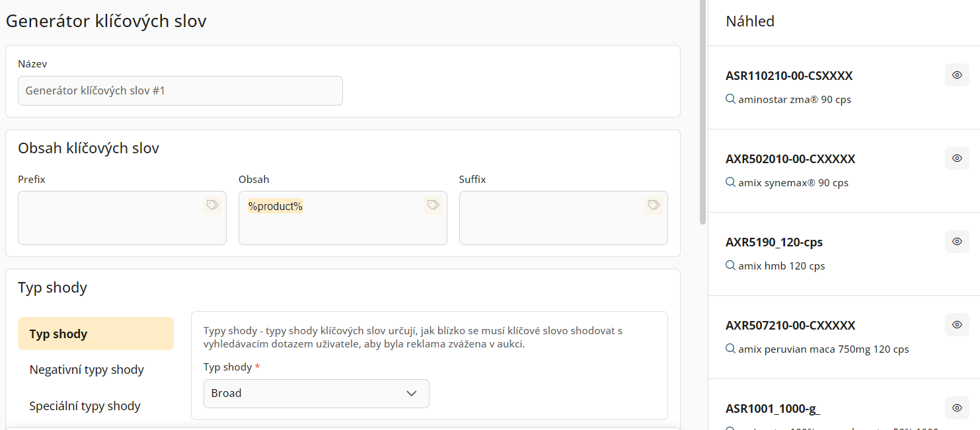Click search icon beside amix synemax keyword
Screen dimensions: 980x430
click(730, 182)
